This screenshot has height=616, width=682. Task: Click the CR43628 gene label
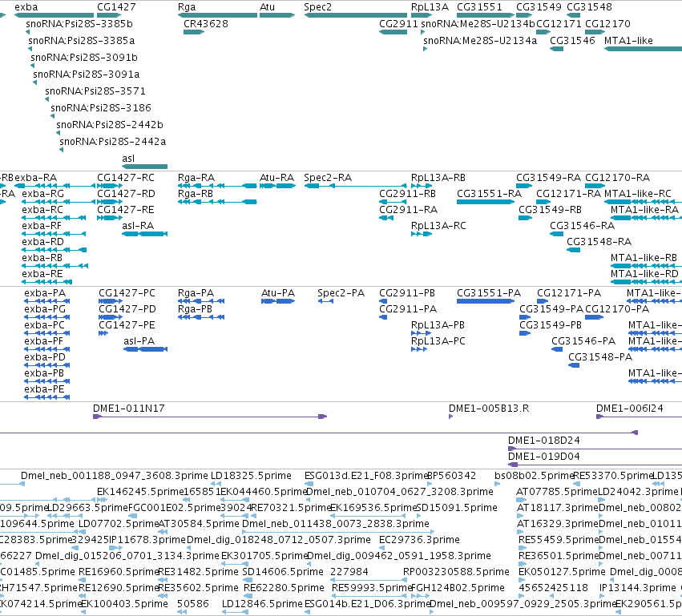pos(206,24)
